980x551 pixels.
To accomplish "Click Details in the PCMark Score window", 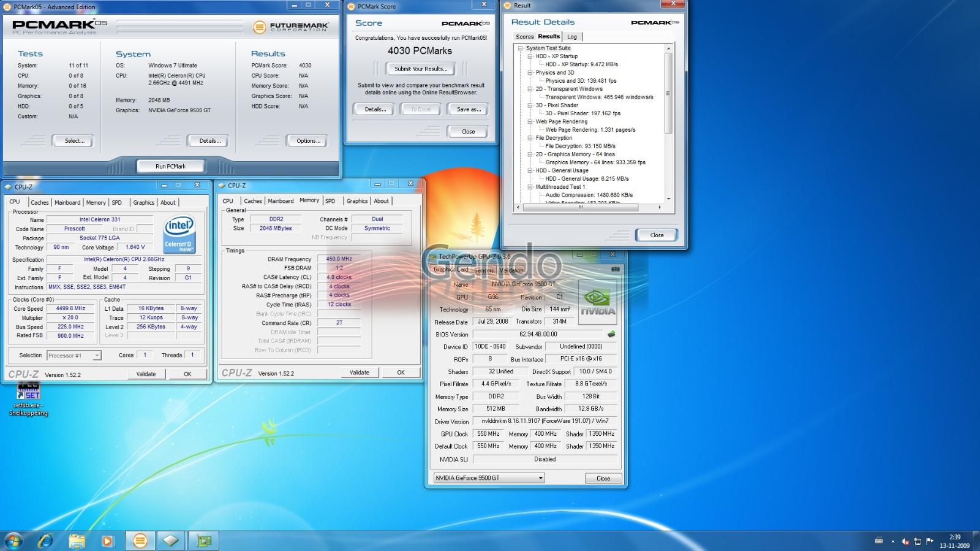I will [374, 109].
